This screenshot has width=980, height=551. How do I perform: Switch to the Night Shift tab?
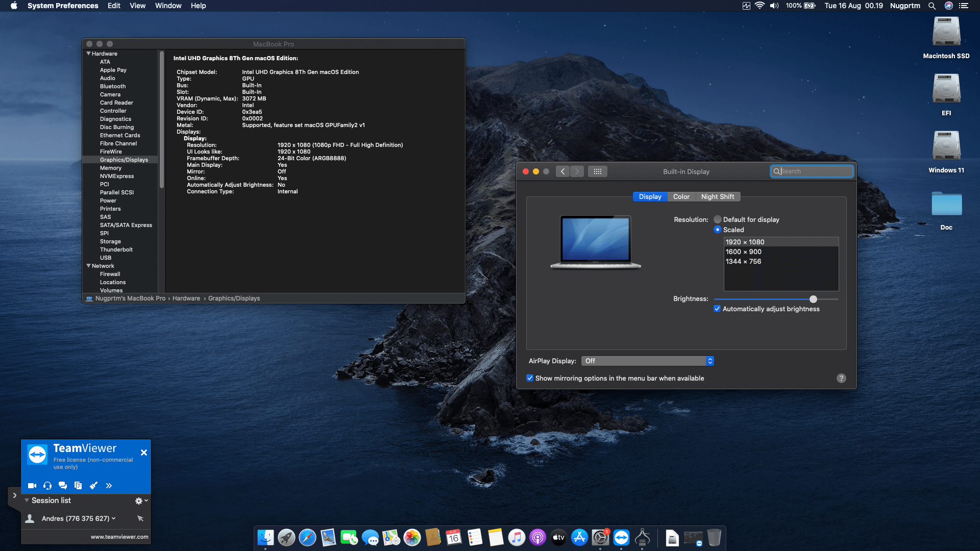tap(718, 196)
